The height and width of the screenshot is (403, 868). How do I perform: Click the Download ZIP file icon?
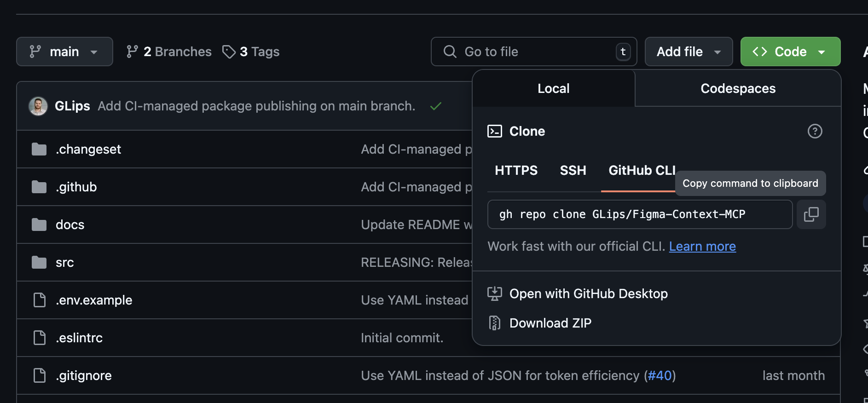495,323
